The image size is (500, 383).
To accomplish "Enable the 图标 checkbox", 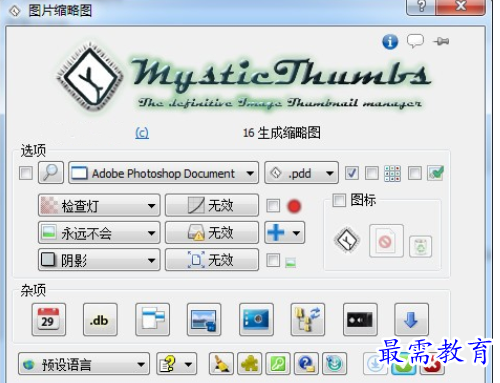I will point(339,200).
